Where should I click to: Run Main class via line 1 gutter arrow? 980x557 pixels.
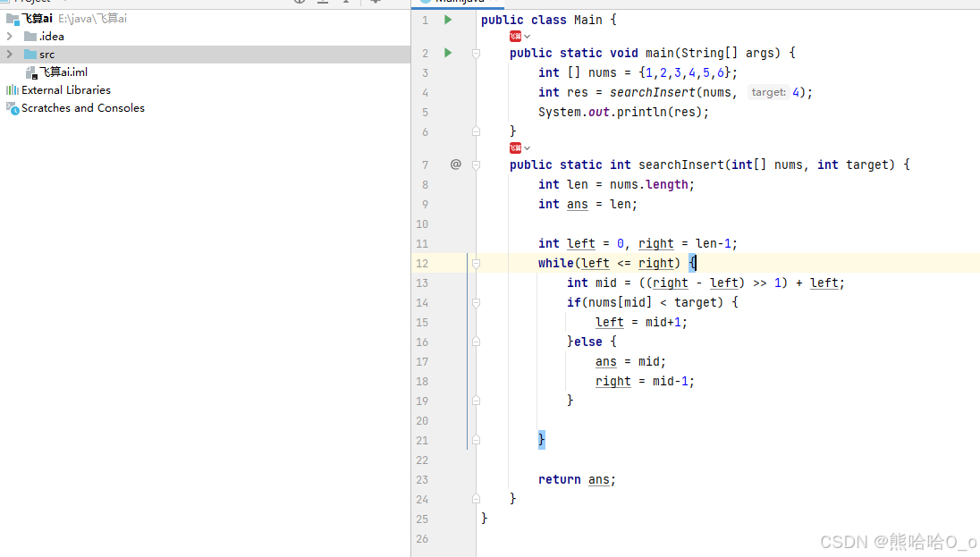(447, 20)
